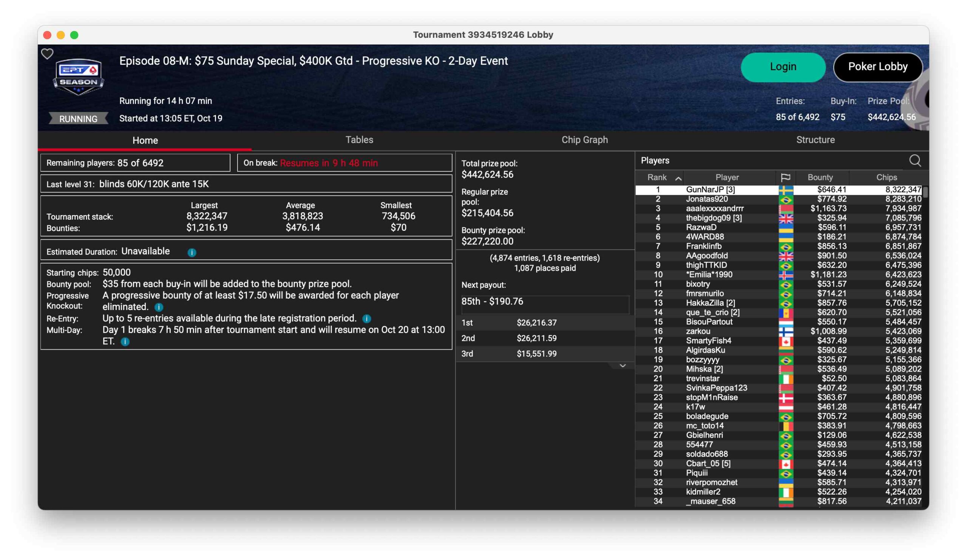Sort player list by Chips column
The height and width of the screenshot is (560, 967).
click(887, 177)
